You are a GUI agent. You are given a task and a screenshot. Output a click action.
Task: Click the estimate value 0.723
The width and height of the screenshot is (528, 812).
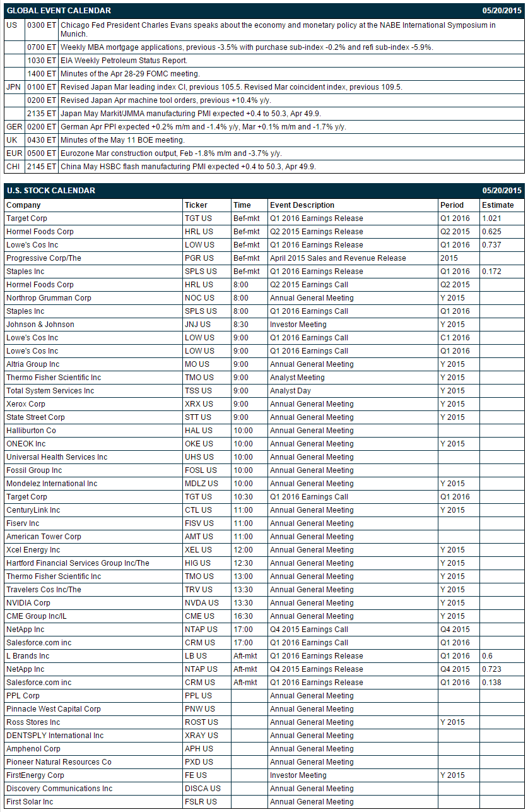pos(492,669)
